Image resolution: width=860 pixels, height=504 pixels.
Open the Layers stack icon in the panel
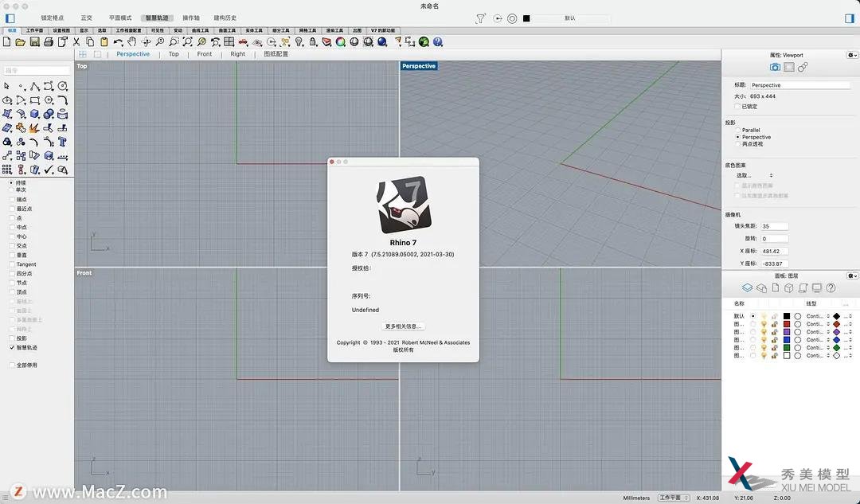coord(747,288)
